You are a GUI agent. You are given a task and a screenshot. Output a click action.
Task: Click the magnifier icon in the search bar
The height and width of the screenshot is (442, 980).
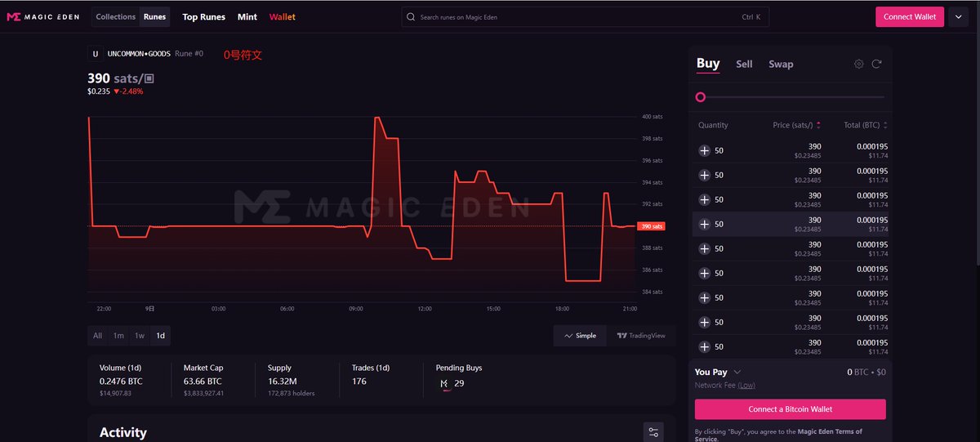(412, 17)
